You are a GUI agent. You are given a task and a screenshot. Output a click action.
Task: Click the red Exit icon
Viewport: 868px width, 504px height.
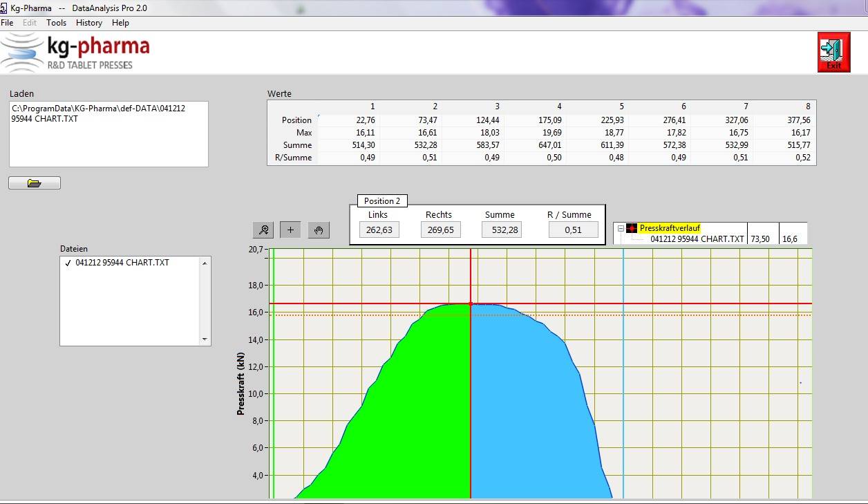pos(833,52)
